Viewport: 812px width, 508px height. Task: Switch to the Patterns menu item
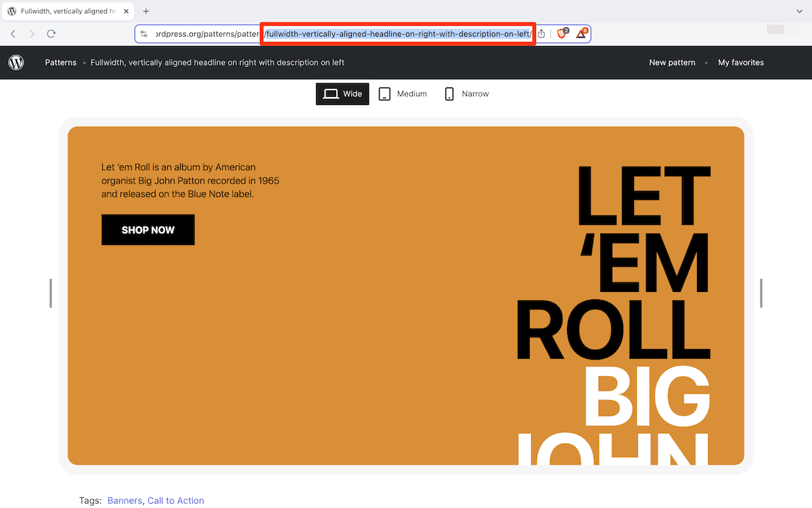tap(60, 62)
